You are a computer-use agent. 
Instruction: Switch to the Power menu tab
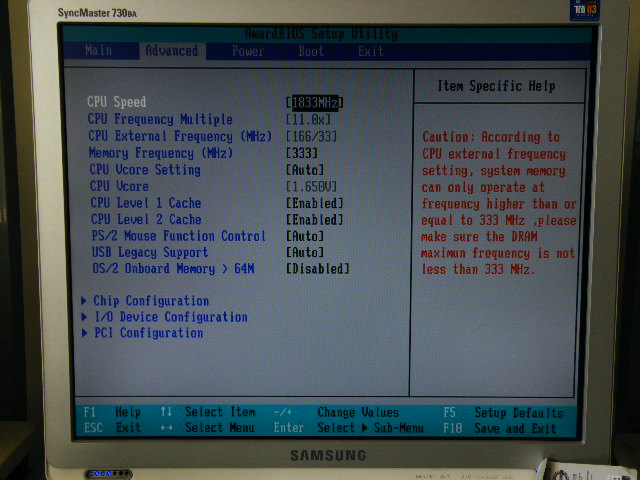point(248,51)
